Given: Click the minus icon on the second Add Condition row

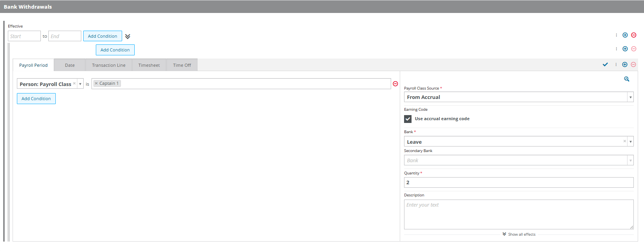Looking at the screenshot, I should point(634,49).
